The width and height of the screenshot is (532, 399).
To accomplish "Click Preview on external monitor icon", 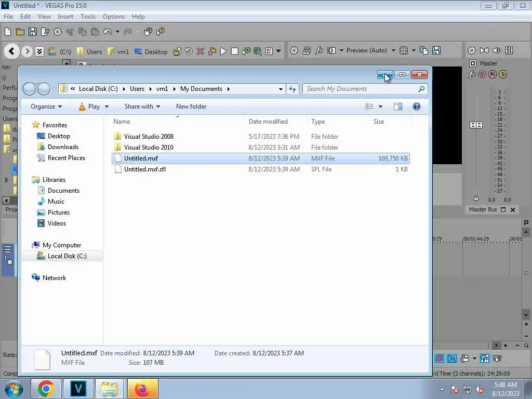I will coord(307,50).
